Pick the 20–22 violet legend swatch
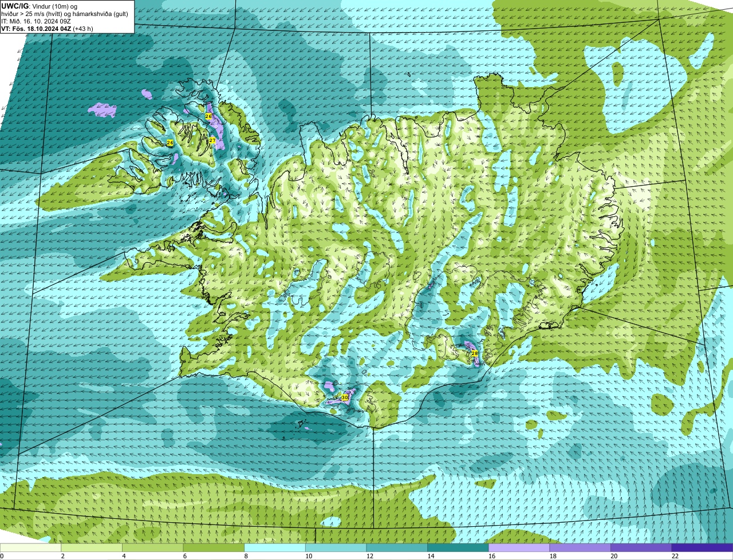 pos(641,547)
